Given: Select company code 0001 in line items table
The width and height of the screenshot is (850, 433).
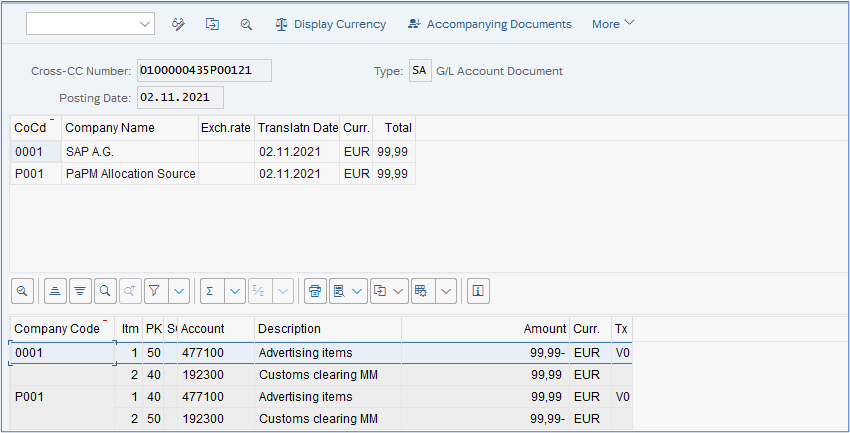Looking at the screenshot, I should [x=62, y=353].
